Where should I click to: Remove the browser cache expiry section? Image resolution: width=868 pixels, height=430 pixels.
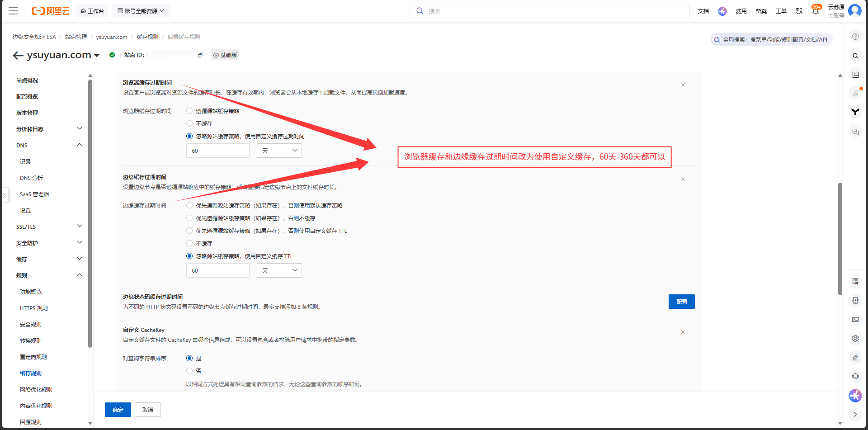683,85
